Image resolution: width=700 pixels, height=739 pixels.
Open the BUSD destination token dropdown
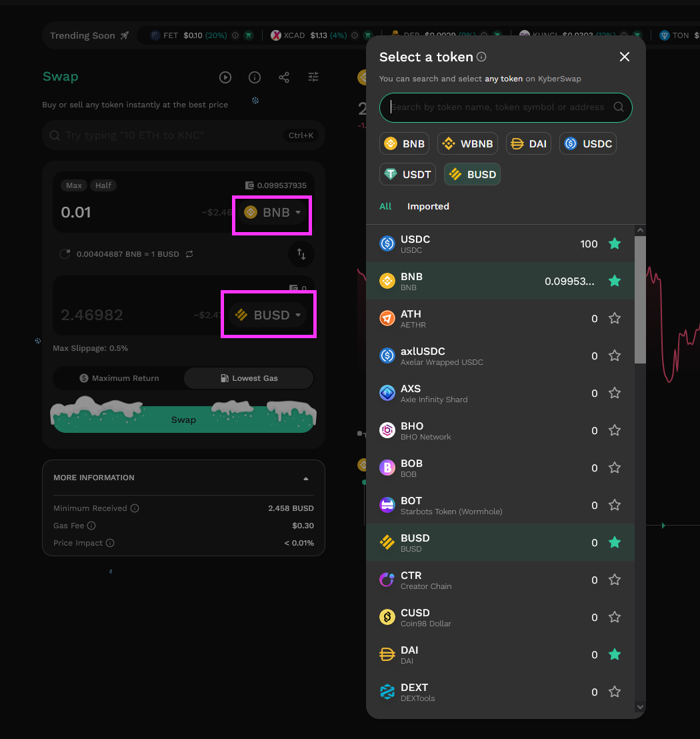tap(267, 315)
